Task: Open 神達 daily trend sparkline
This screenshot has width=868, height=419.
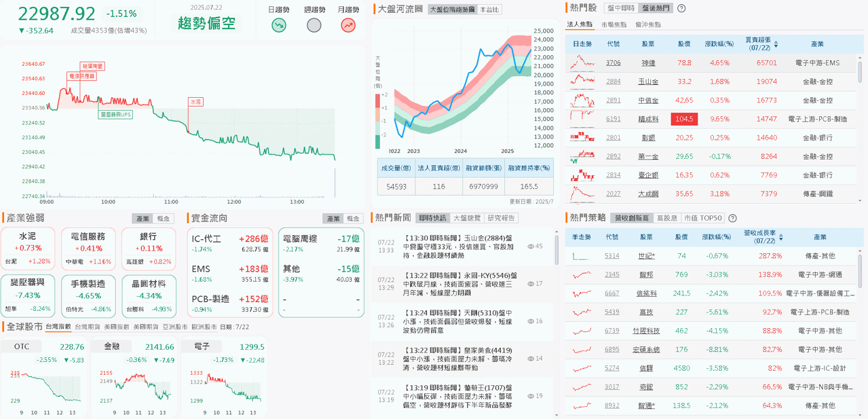Action: pyautogui.click(x=582, y=62)
